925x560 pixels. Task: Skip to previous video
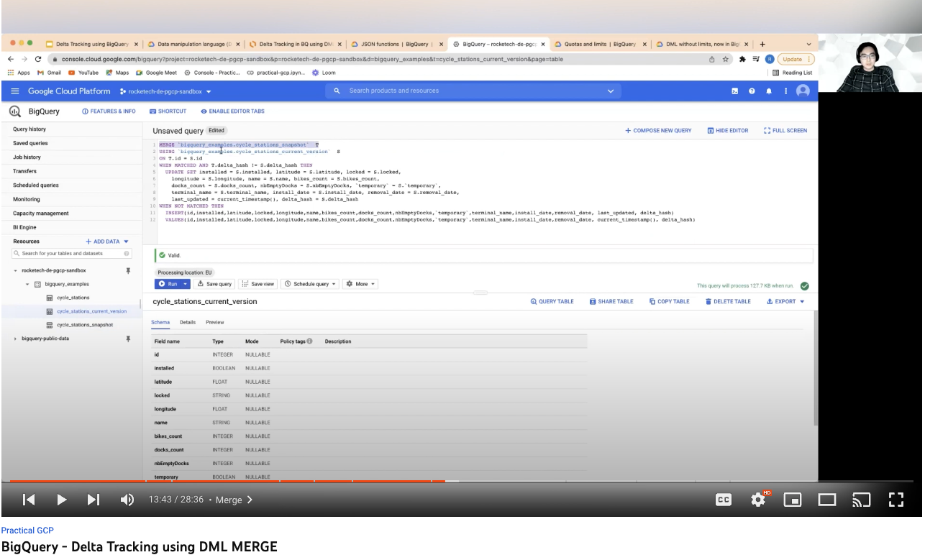29,500
